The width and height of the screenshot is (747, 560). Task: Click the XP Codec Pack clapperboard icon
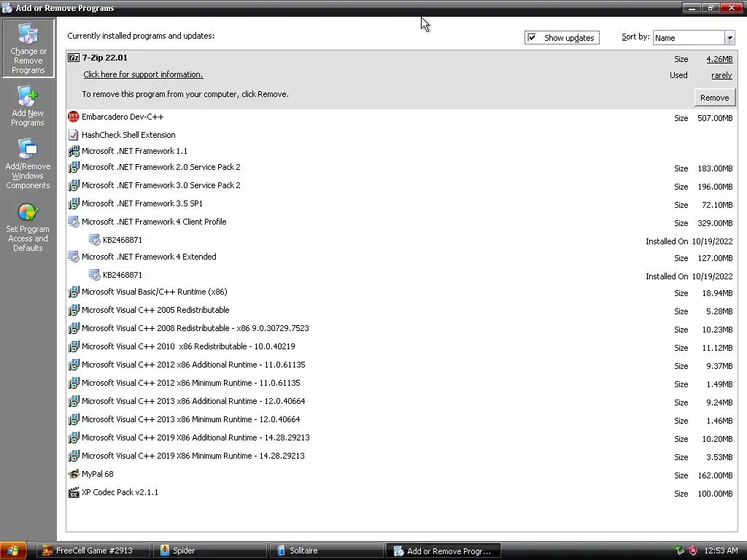point(74,492)
